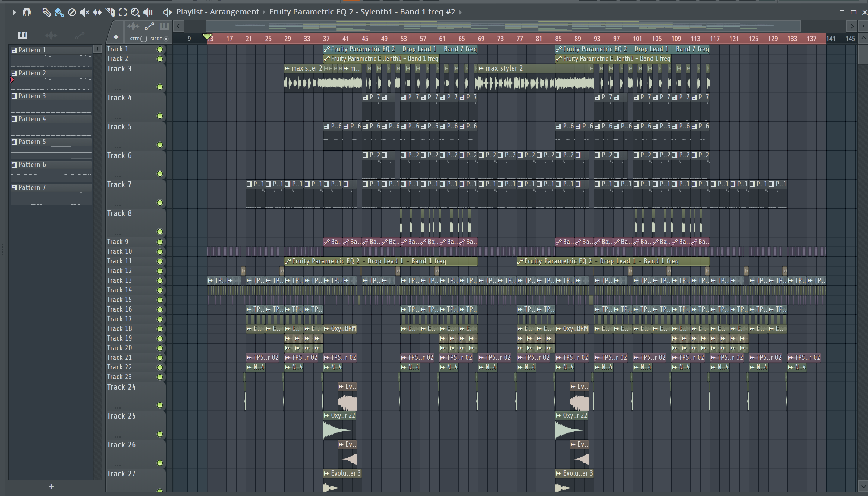The image size is (868, 496).
Task: Open Fruity Parametric EQ 2 Sylenth1 breadcrumb
Action: click(362, 12)
